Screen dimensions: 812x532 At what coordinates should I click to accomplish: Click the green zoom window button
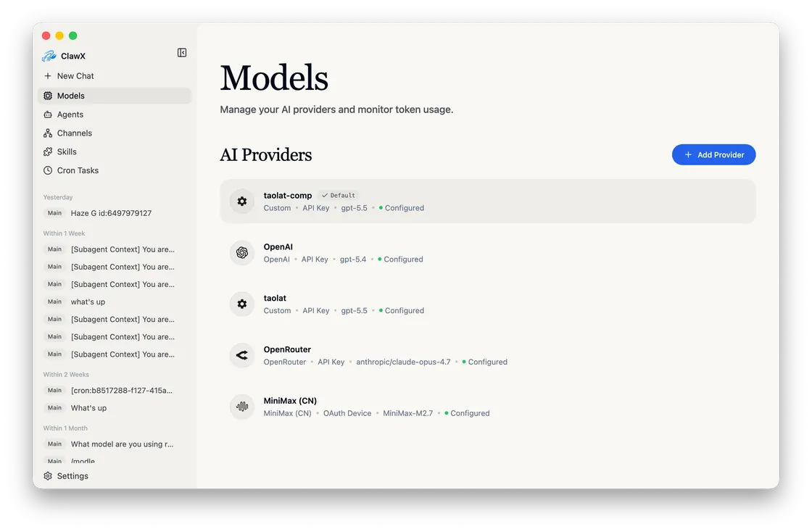point(73,36)
